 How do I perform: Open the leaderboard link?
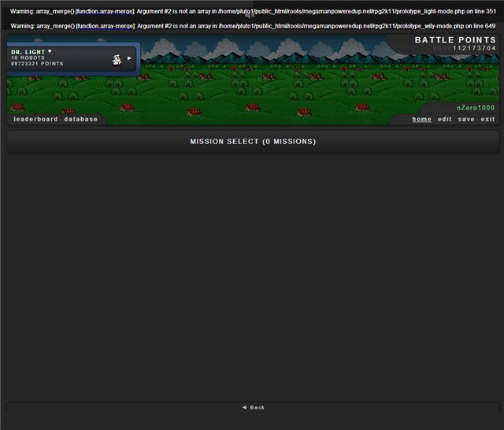(35, 119)
